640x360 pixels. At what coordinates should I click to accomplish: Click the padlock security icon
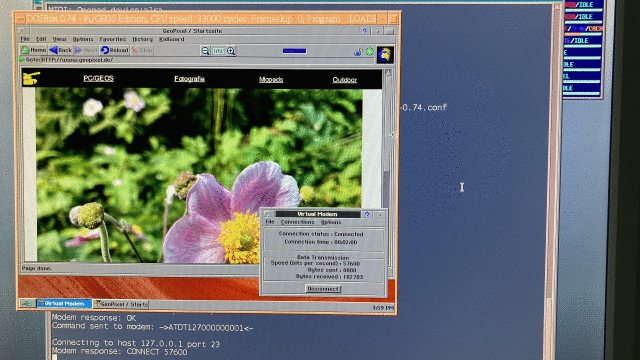tap(358, 52)
